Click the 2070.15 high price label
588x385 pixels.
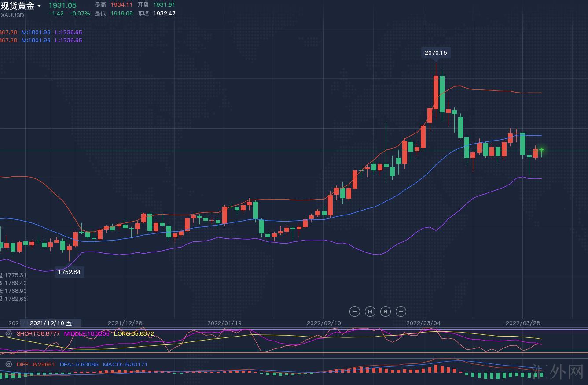435,53
